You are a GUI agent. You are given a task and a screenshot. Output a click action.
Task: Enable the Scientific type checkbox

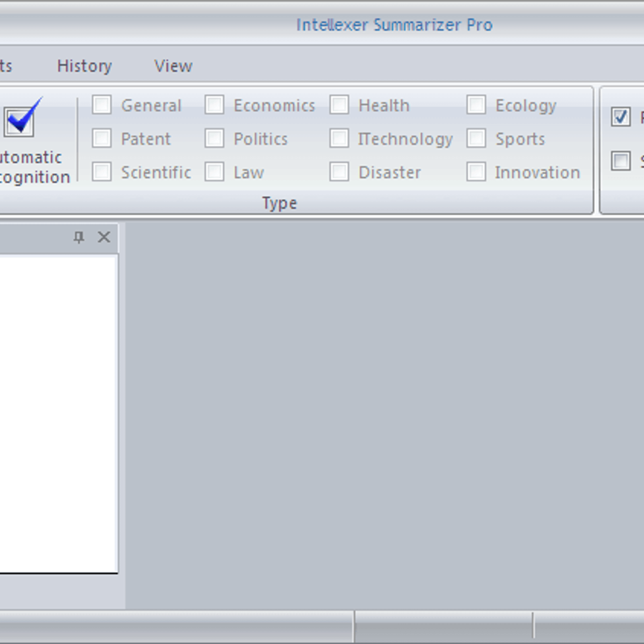(102, 172)
